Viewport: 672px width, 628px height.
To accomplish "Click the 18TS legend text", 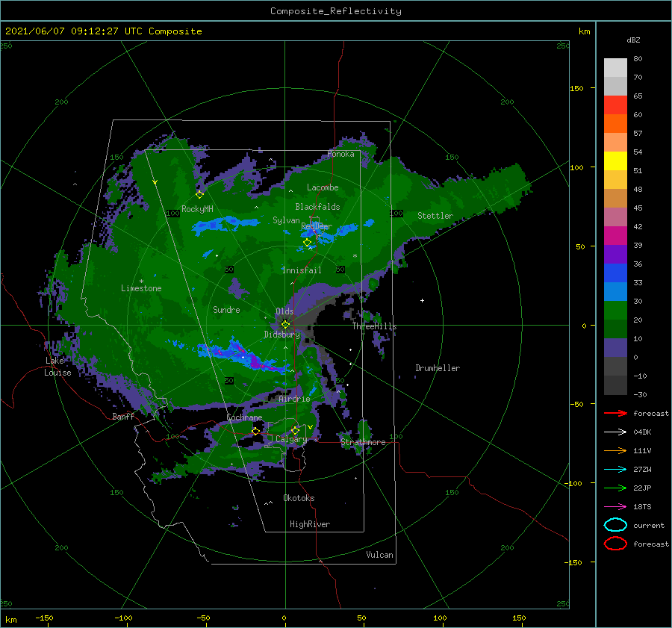I will 642,507.
